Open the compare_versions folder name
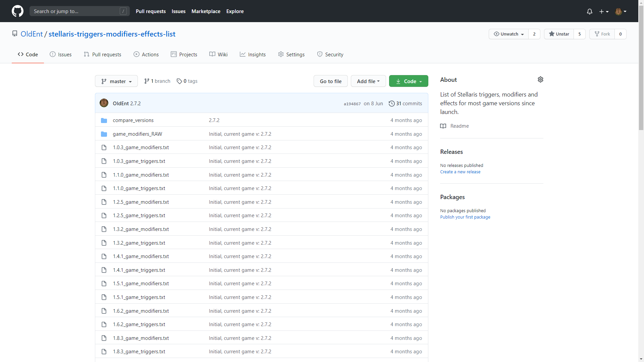The width and height of the screenshot is (644, 362). 133,120
